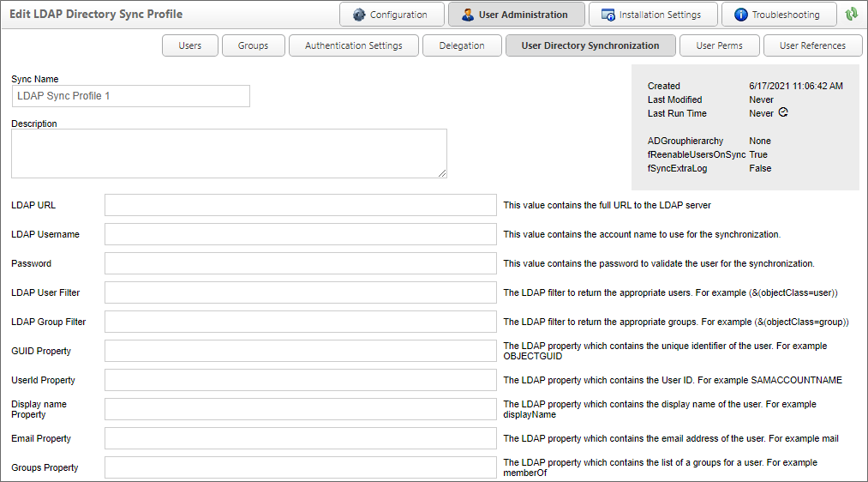Click the GUID Property input field

pos(300,351)
